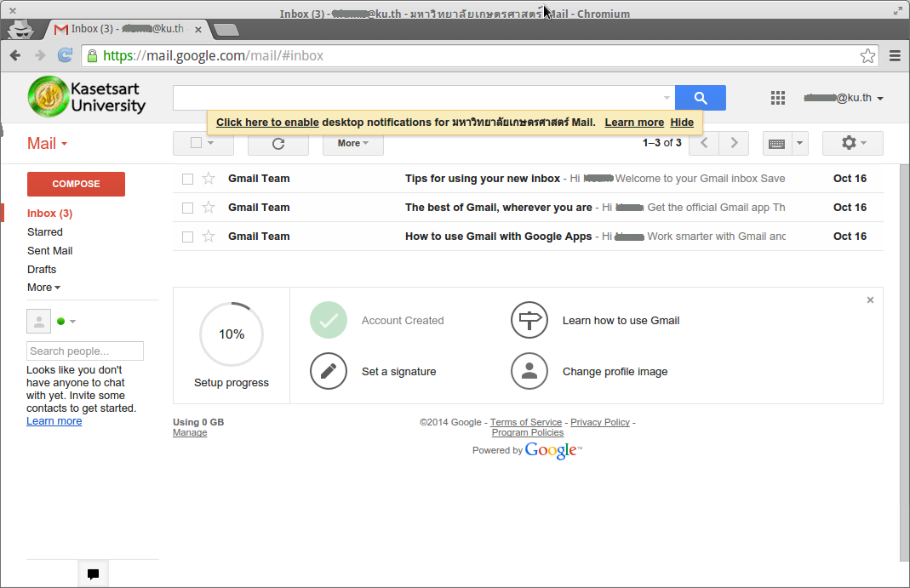Screen dimensions: 910x588
Task: Click Learn more under chat invite text
Action: pyautogui.click(x=54, y=421)
